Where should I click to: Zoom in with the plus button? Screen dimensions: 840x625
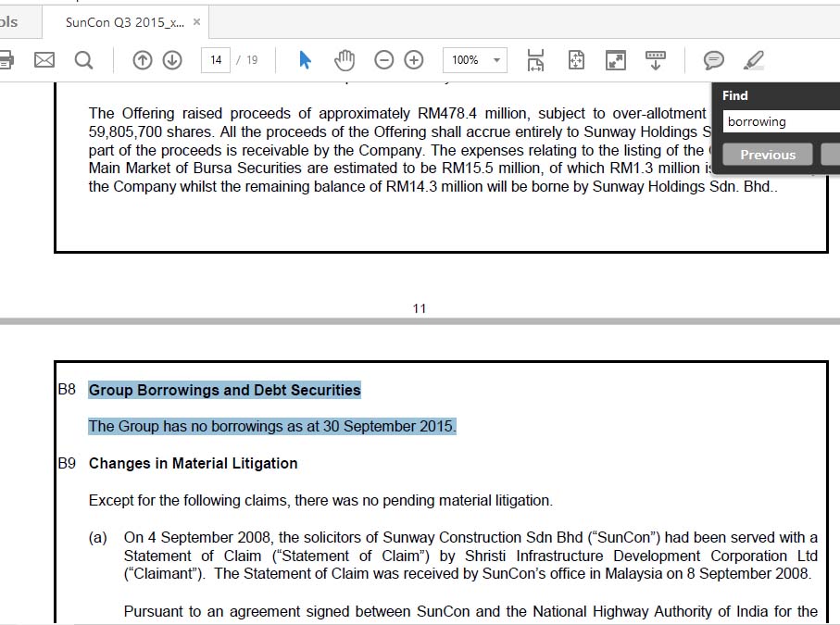[414, 60]
